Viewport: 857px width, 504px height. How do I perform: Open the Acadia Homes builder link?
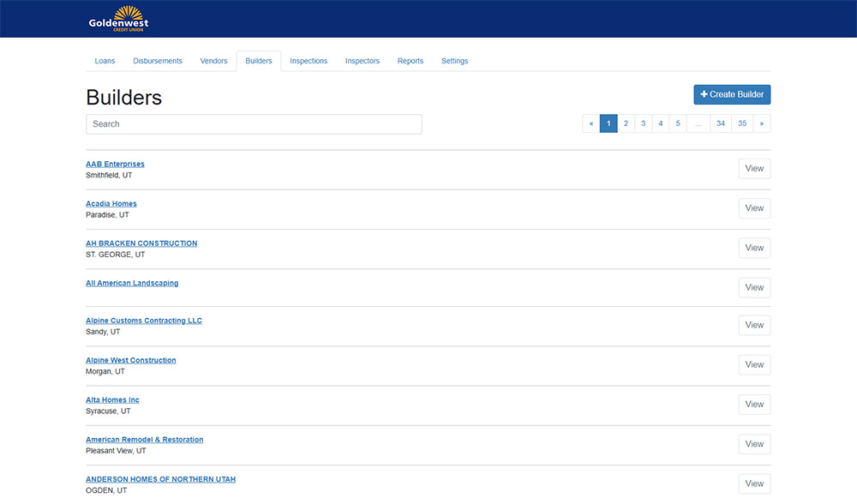coord(111,203)
